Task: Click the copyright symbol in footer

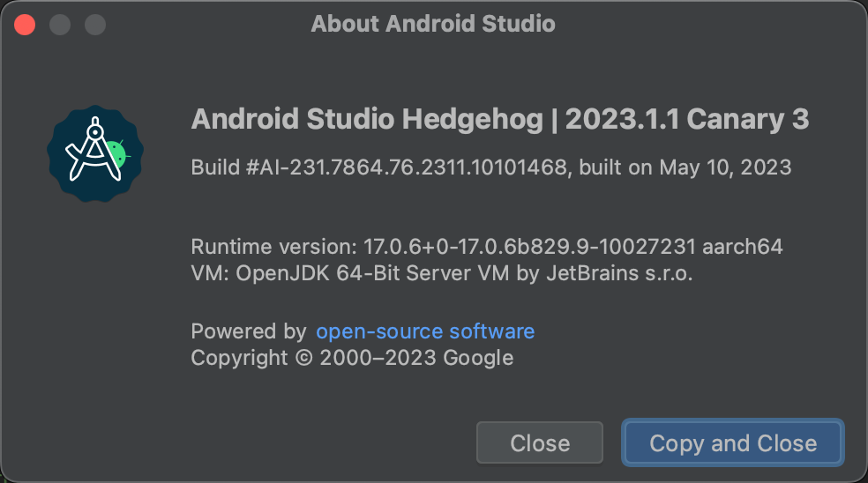Action: coord(304,358)
